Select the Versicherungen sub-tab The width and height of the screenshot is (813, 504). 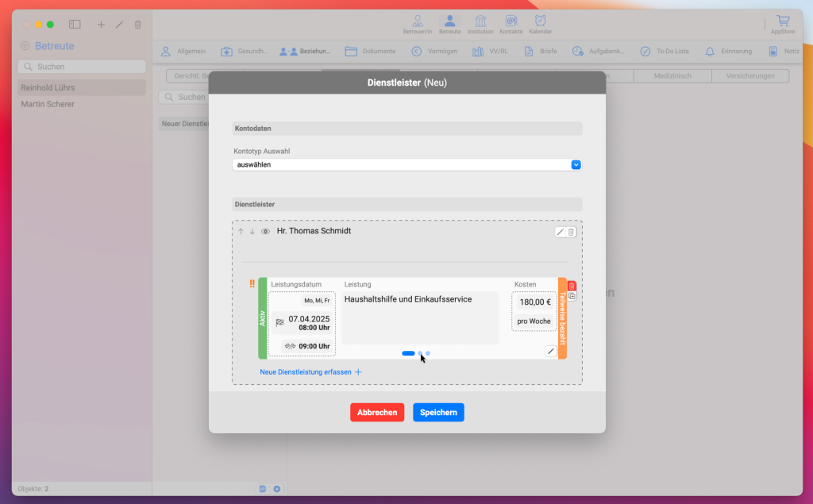click(x=750, y=75)
